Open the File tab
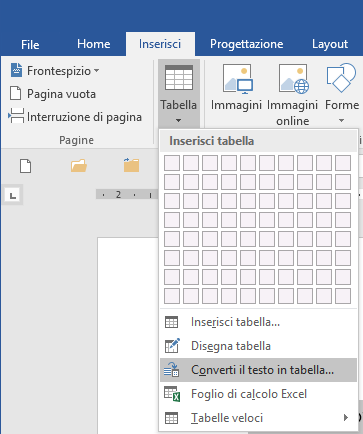The width and height of the screenshot is (363, 434). [x=30, y=44]
